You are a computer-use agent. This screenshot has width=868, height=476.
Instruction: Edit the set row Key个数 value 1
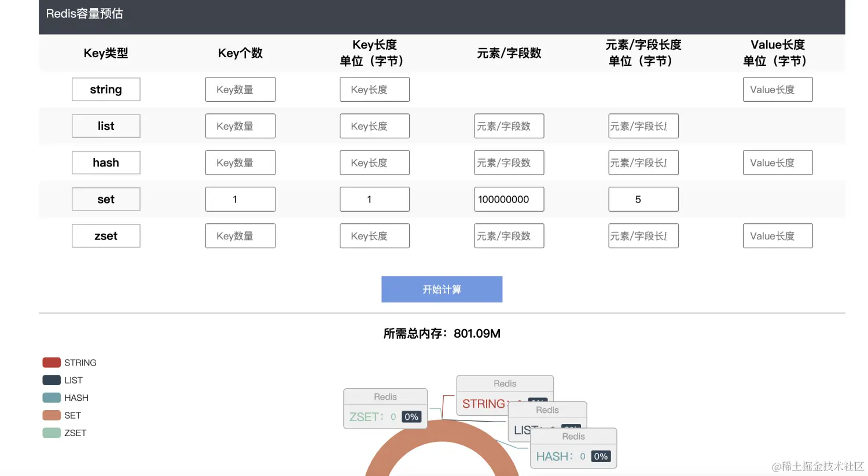click(240, 200)
